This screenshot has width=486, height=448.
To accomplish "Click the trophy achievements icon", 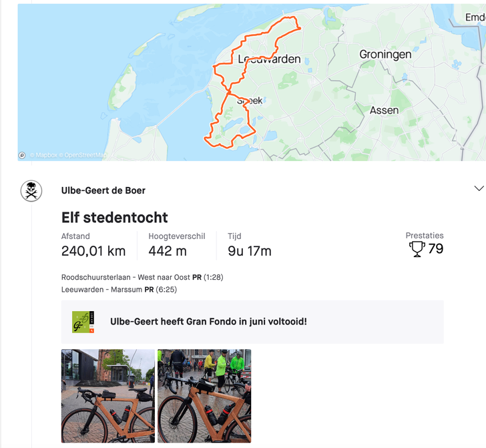I will [x=417, y=250].
